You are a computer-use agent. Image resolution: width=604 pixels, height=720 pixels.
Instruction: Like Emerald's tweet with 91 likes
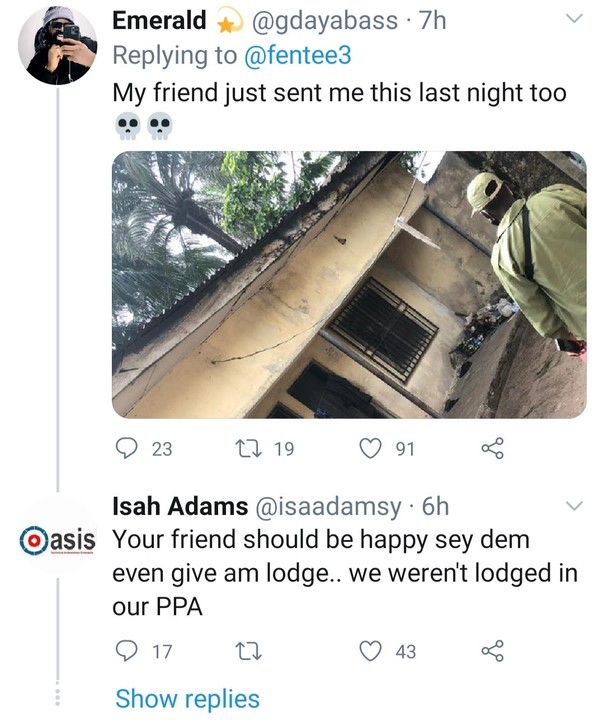click(x=371, y=449)
